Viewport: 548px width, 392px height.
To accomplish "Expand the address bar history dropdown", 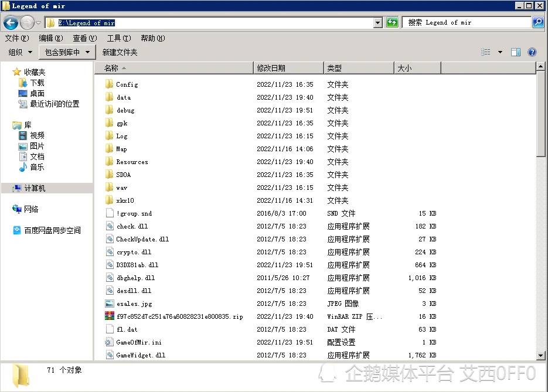I will pyautogui.click(x=378, y=23).
